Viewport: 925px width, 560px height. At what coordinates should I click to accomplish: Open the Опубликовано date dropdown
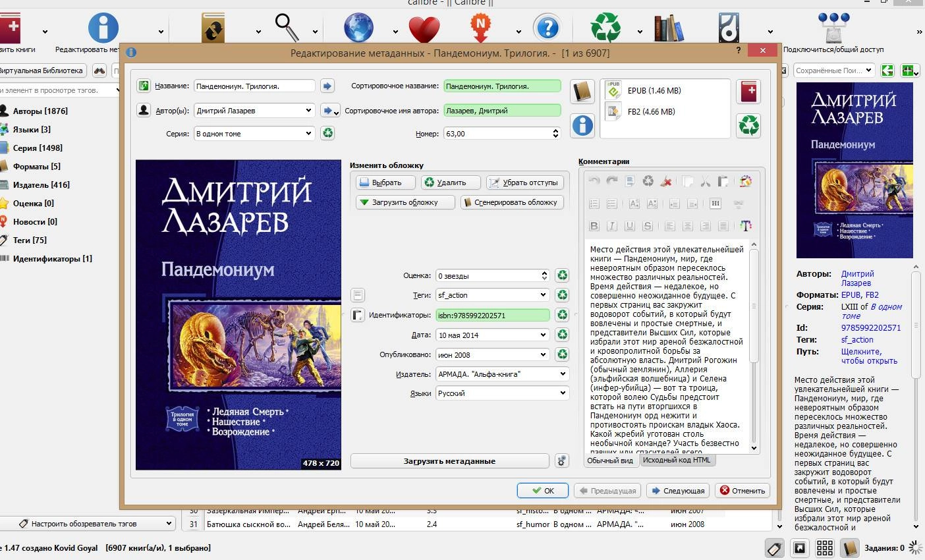tap(543, 354)
